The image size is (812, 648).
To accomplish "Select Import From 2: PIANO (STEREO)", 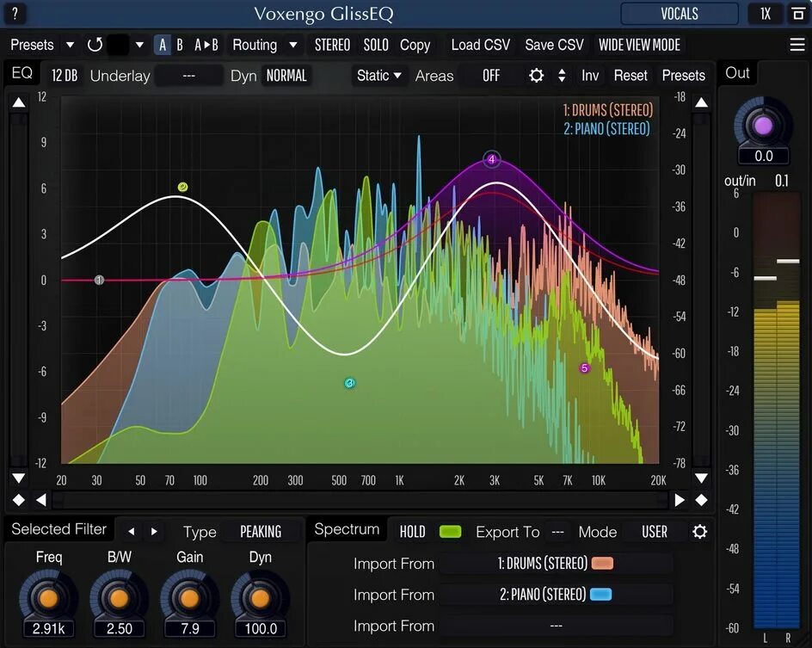I will tap(556, 594).
